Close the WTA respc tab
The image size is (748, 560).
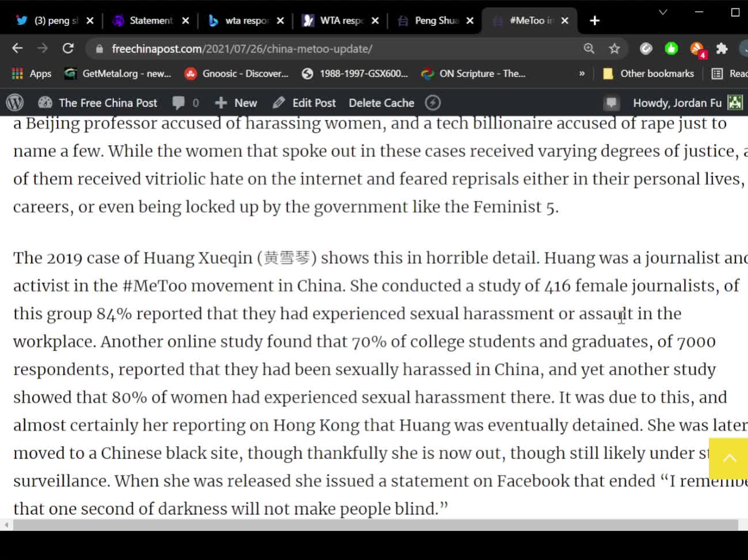click(x=375, y=21)
